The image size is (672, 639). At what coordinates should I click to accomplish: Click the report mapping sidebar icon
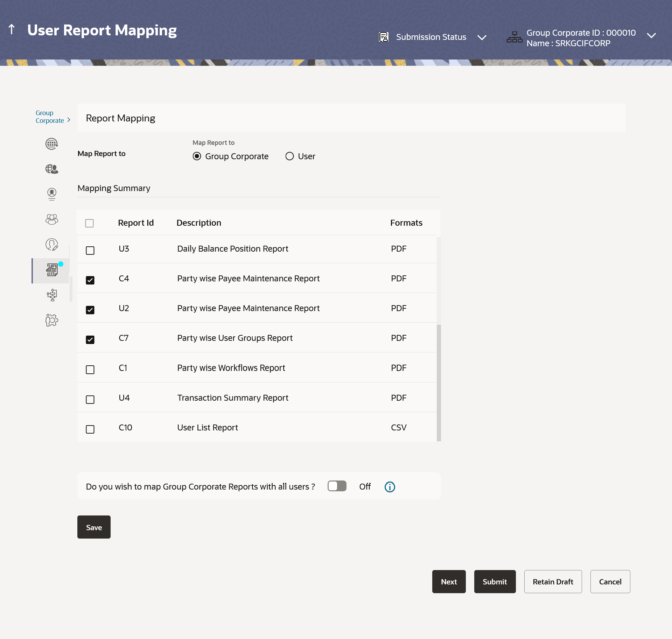click(x=52, y=270)
